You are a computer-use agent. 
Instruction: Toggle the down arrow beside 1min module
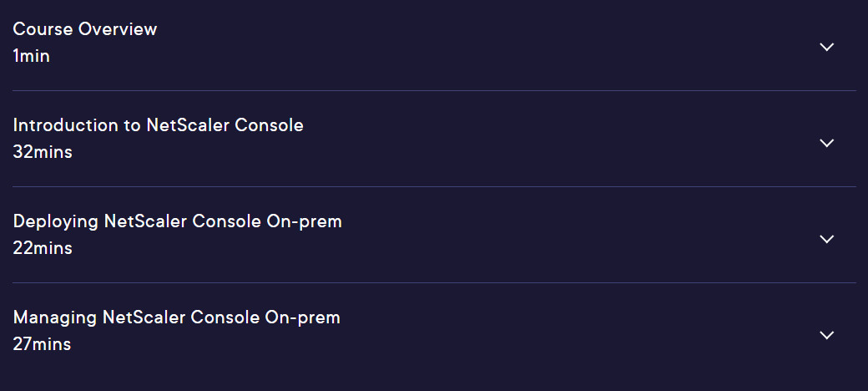[826, 47]
